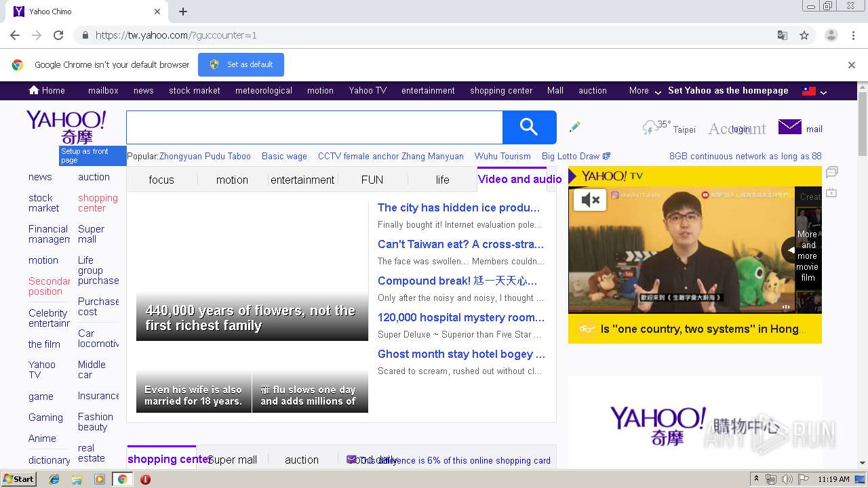Click the red Opera icon in taskbar
The height and width of the screenshot is (488, 868).
(x=145, y=479)
